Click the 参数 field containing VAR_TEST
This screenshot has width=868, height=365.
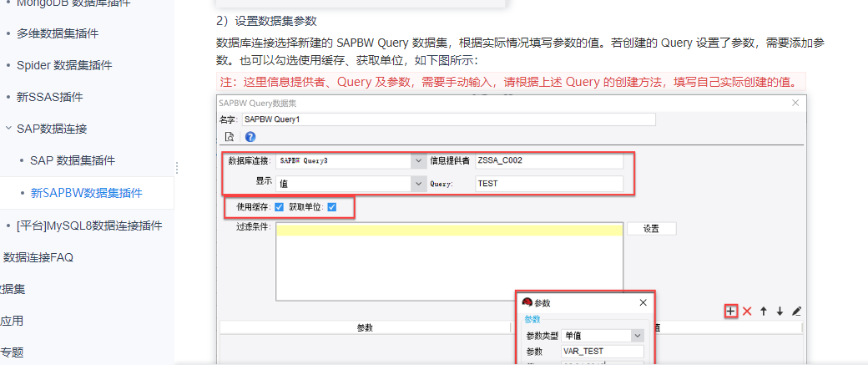coord(603,351)
